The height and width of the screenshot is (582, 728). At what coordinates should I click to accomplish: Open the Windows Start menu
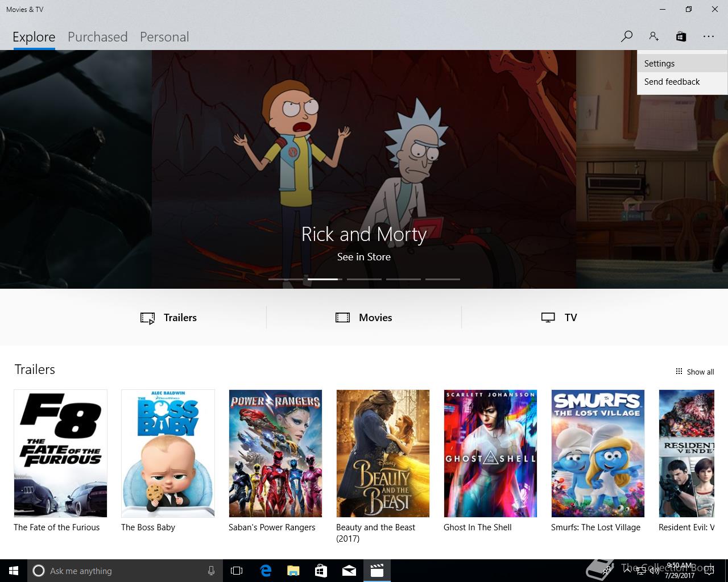pos(14,571)
